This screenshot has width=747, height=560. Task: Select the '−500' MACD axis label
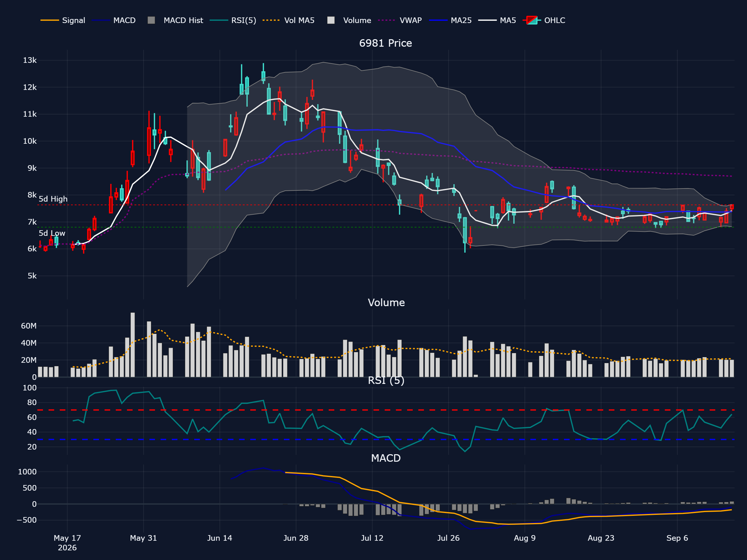pos(27,520)
